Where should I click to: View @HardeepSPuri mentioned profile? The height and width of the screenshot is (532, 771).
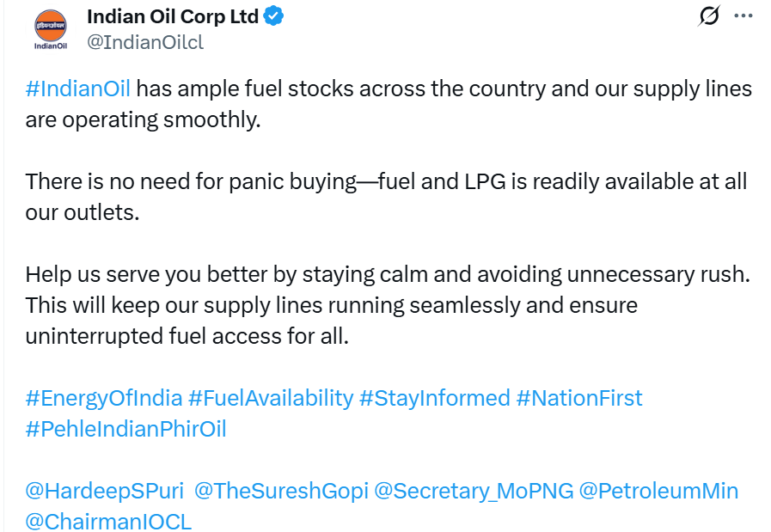tap(86, 491)
